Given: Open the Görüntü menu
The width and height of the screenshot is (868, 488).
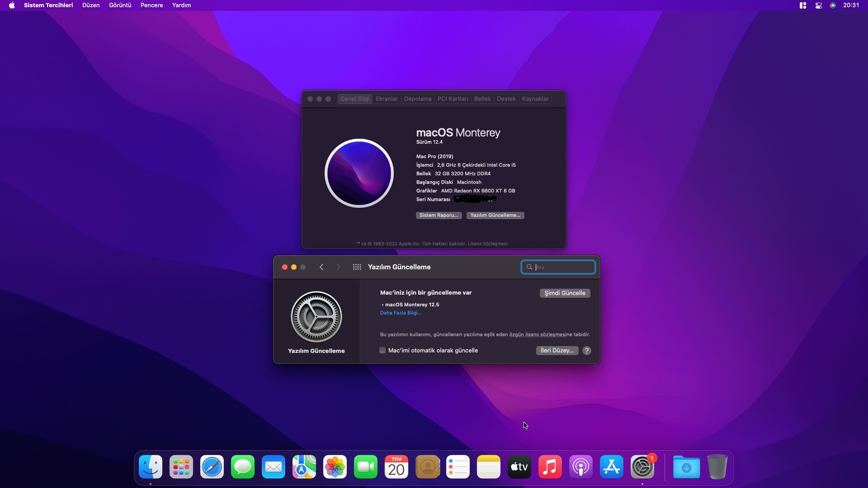Looking at the screenshot, I should tap(120, 5).
